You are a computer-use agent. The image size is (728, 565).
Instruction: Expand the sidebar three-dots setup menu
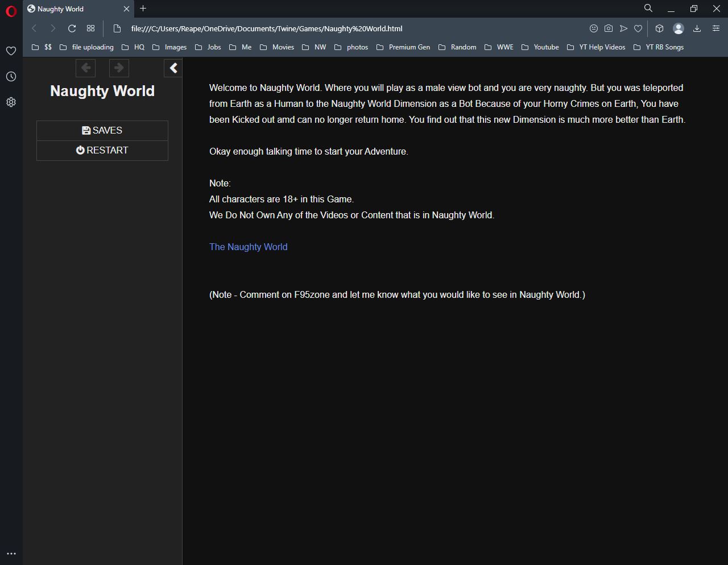[x=11, y=554]
